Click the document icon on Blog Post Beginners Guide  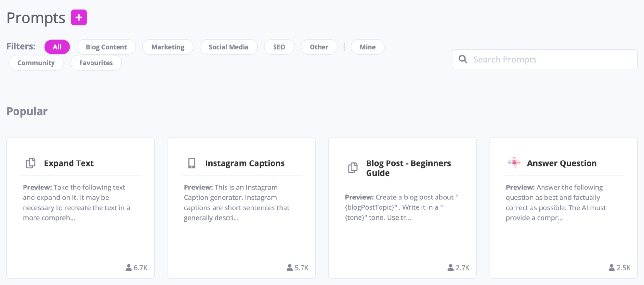point(353,168)
